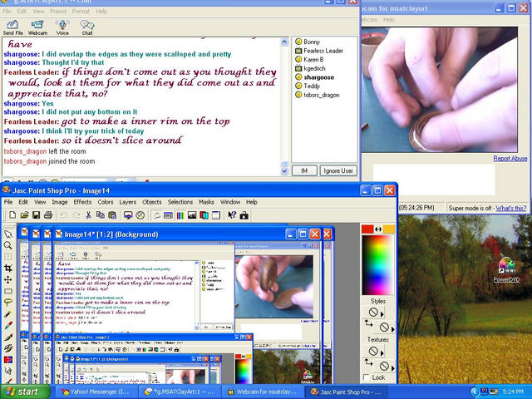
Task: Click the Full Screen Preview monitor icon
Action: tap(128, 215)
